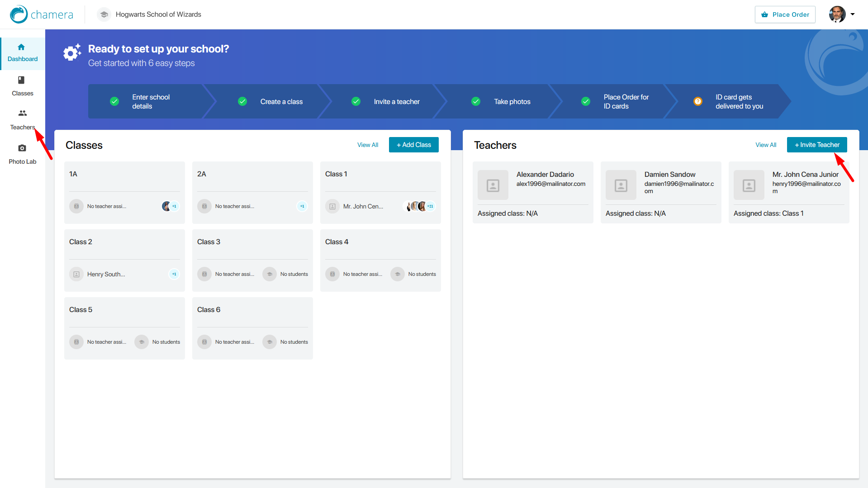Click the Place Order button
This screenshot has height=488, width=868.
(785, 14)
